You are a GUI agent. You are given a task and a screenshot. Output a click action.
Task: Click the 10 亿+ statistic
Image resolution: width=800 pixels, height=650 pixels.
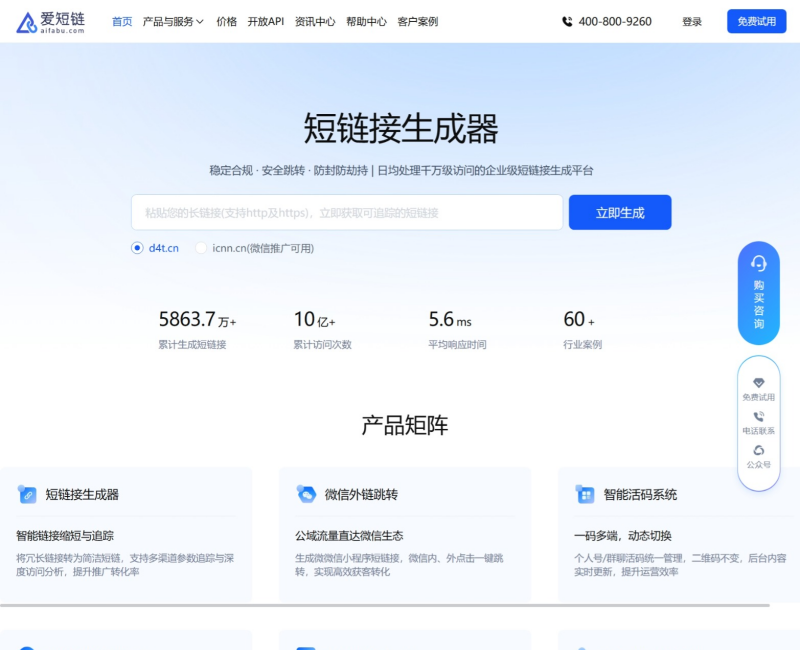click(314, 319)
